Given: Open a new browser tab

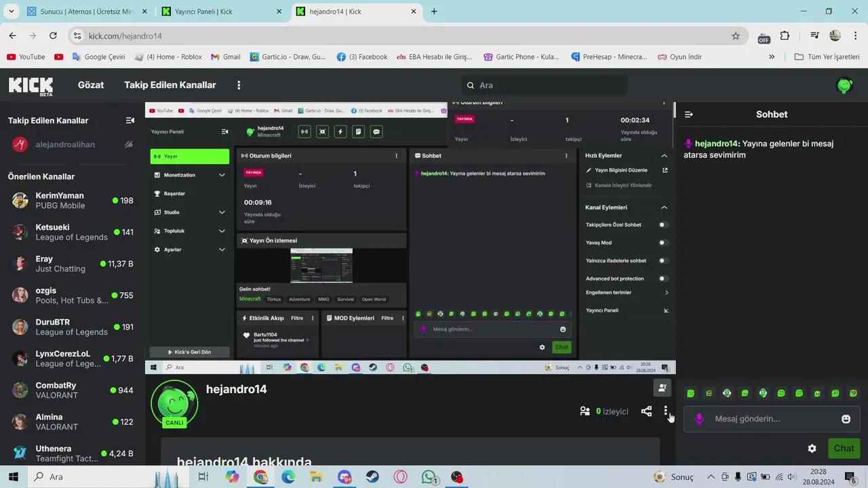Looking at the screenshot, I should pyautogui.click(x=434, y=12).
